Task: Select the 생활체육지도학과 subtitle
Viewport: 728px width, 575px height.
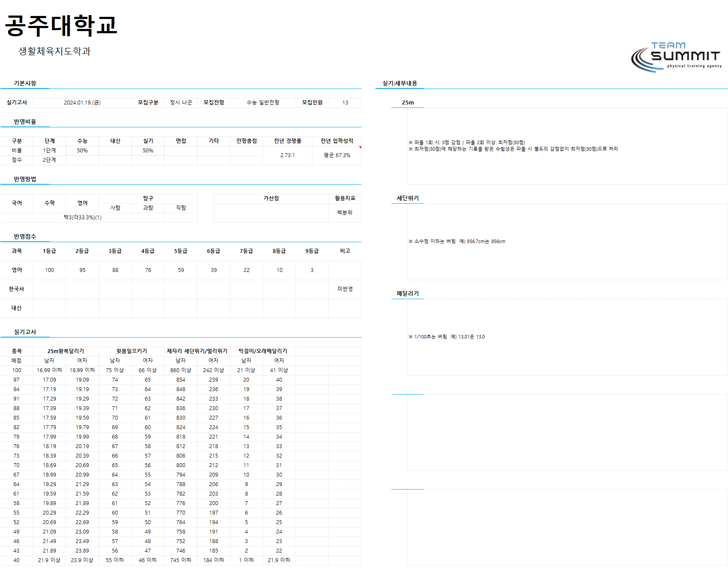Action: 54,51
